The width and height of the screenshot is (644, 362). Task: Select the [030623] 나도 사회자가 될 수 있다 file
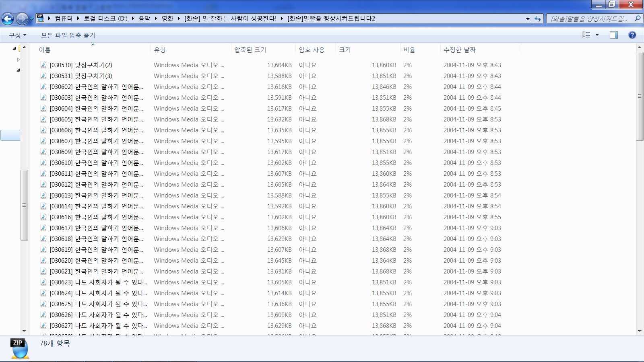98,282
